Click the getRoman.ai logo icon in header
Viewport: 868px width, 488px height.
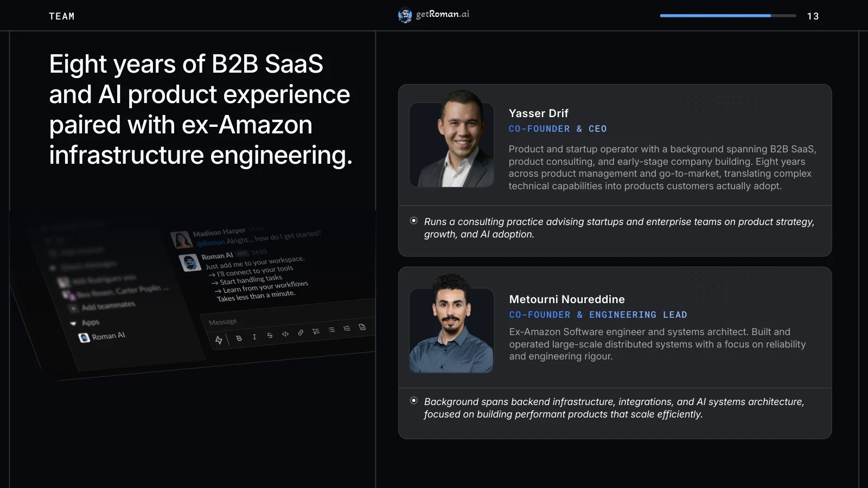click(x=405, y=15)
